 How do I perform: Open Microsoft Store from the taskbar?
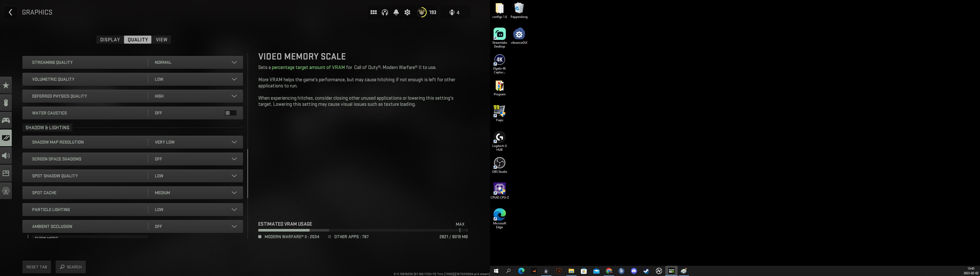[x=584, y=271]
